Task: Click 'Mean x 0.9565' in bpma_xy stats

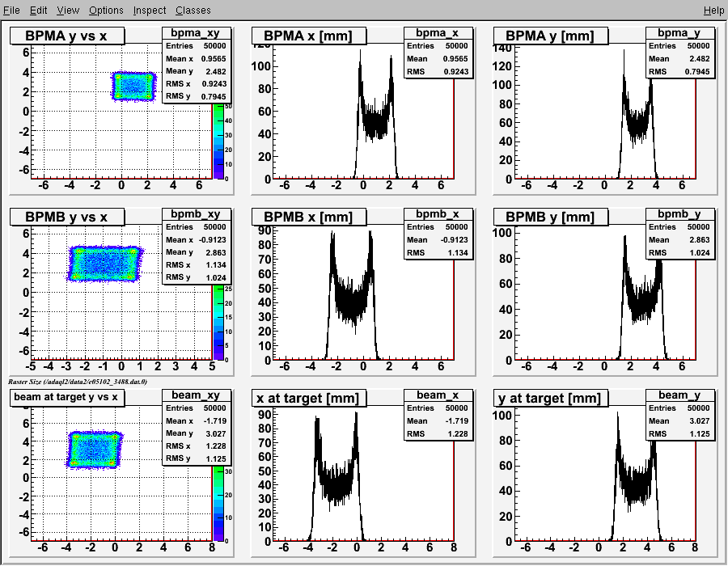Action: coord(196,58)
